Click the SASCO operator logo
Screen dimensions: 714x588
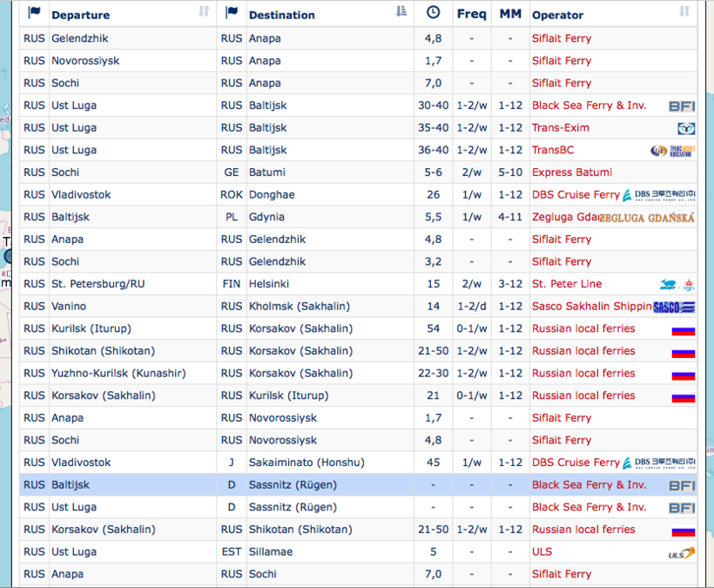click(x=674, y=307)
